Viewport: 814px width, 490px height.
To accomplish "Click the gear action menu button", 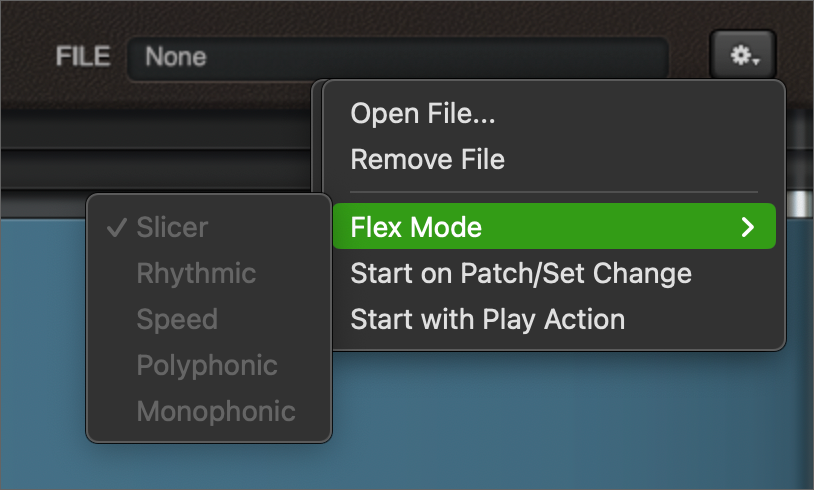I will 743,55.
